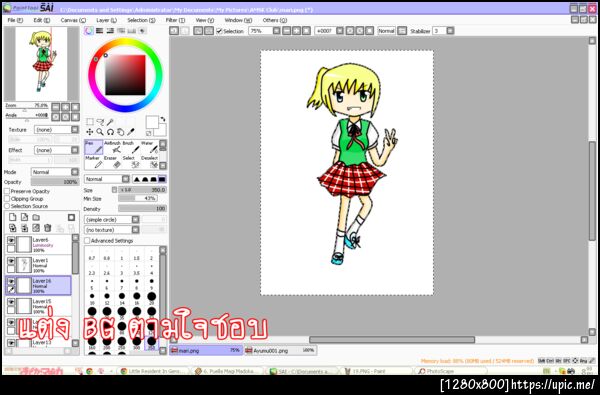Hide Layer6 with its eye icon
The image size is (600, 395).
tap(11, 240)
